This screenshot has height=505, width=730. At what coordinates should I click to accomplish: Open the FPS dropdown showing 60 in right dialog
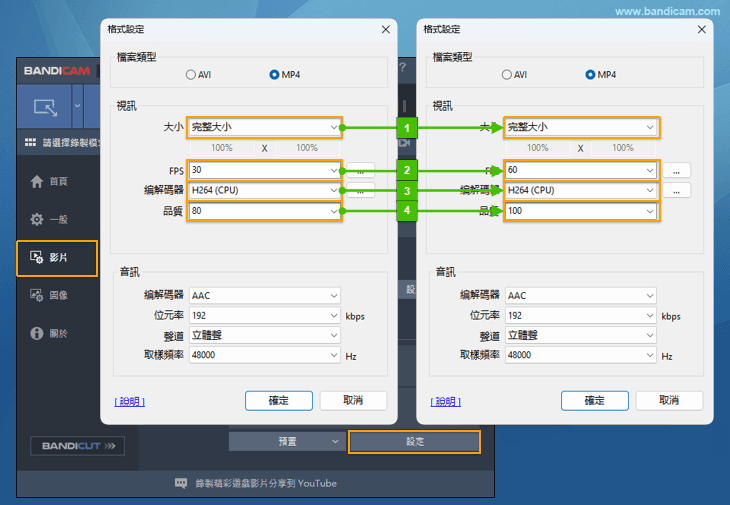581,170
